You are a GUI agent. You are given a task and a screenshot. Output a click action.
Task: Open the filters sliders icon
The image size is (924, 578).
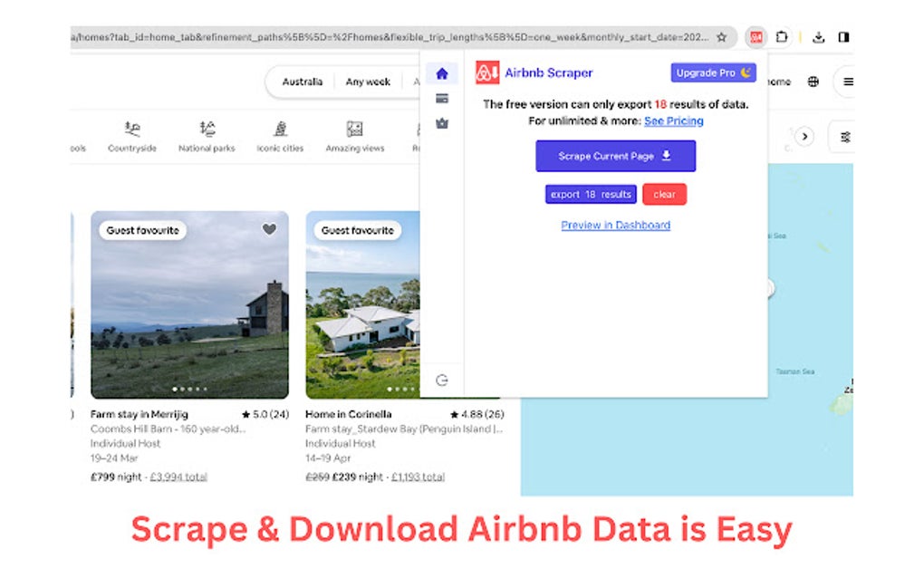tap(844, 137)
